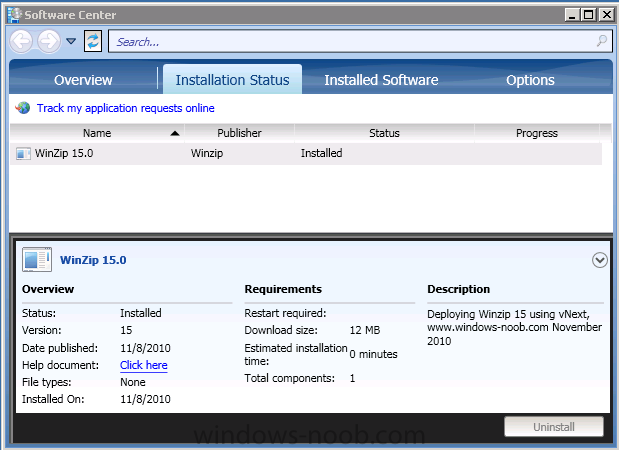Click the WinZip 15.0 details heading
Viewport: 619px width, 450px height.
(93, 260)
